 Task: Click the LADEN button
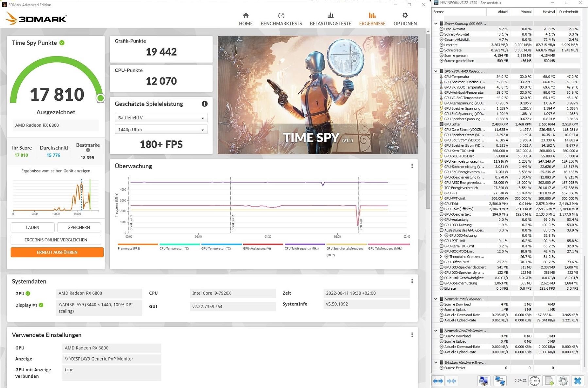pos(33,227)
